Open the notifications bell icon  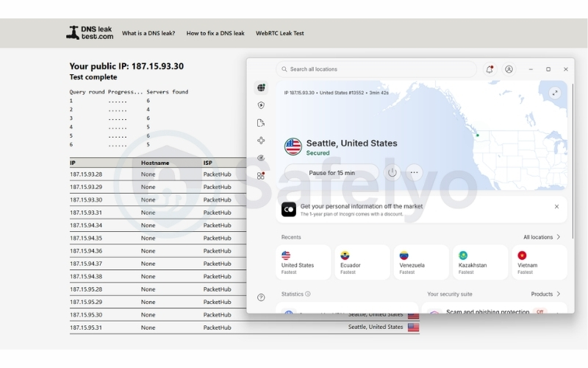[x=490, y=69]
